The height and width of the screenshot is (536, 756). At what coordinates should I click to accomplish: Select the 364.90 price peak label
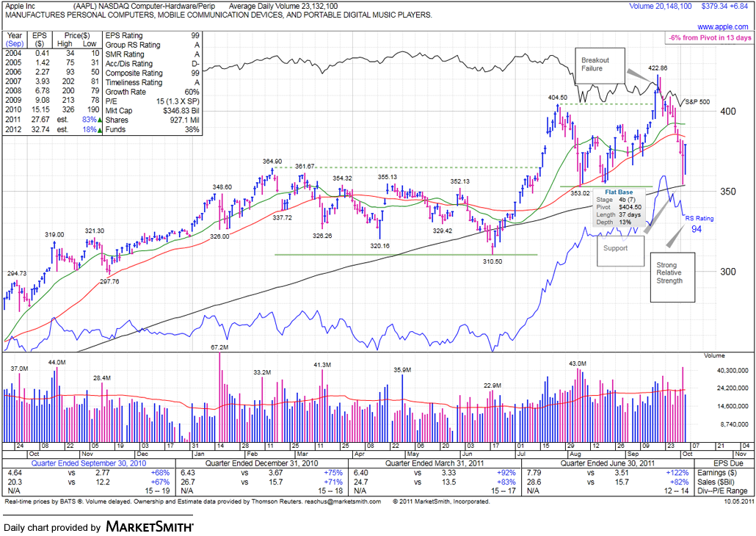point(272,162)
